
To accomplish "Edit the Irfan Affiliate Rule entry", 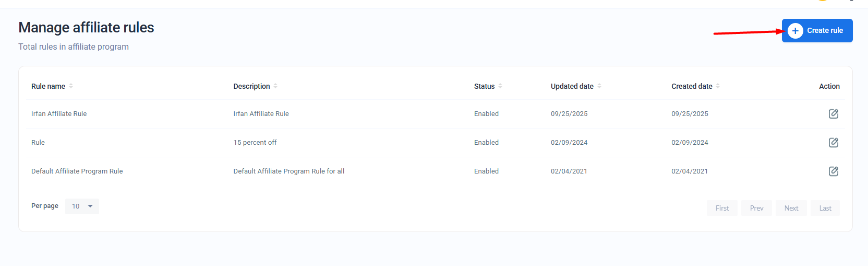I will tap(833, 114).
